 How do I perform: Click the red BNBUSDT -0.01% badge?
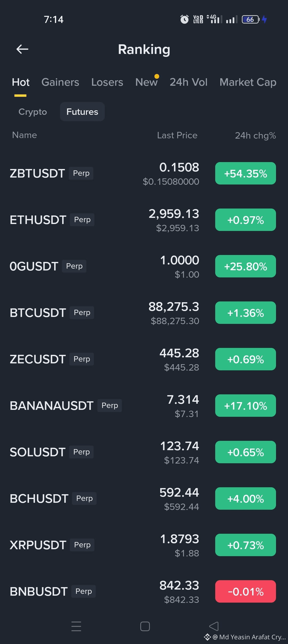[246, 591]
